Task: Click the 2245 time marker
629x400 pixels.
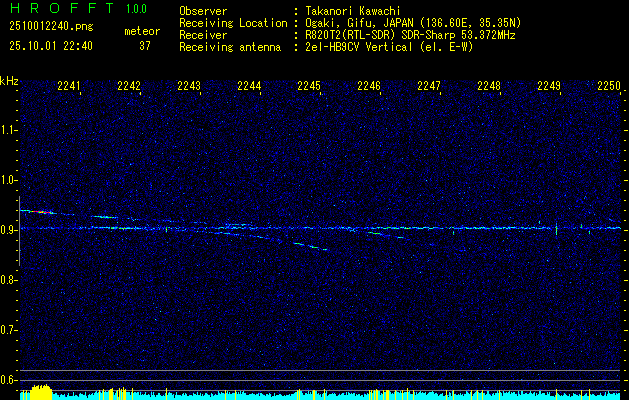Action: point(309,85)
